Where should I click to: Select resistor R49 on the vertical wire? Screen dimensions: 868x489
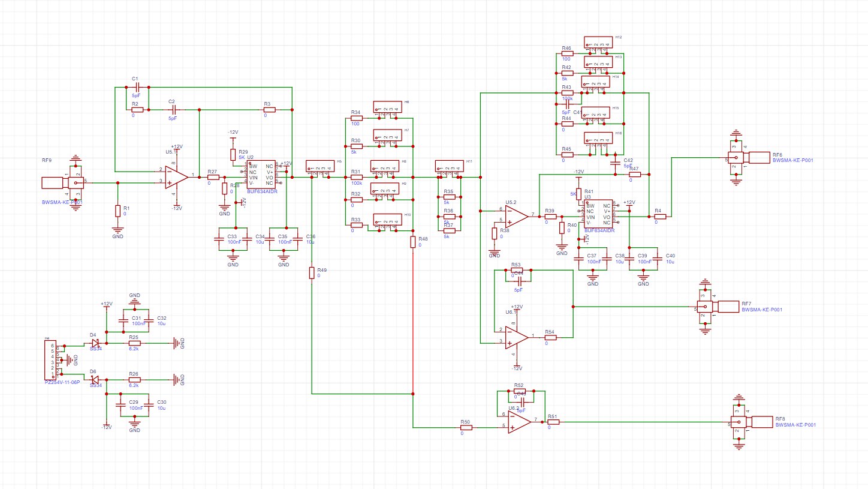pos(312,273)
